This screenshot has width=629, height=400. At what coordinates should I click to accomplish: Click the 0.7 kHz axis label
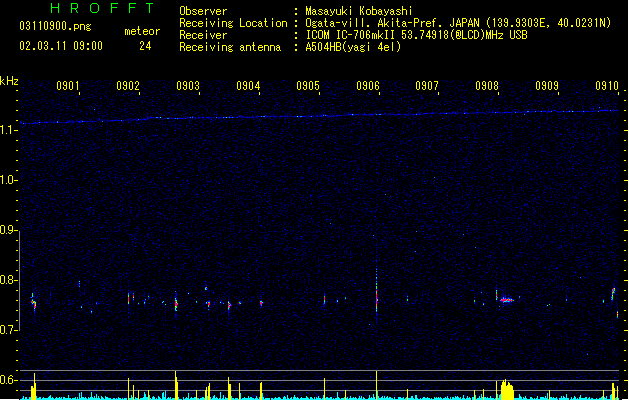(8, 330)
